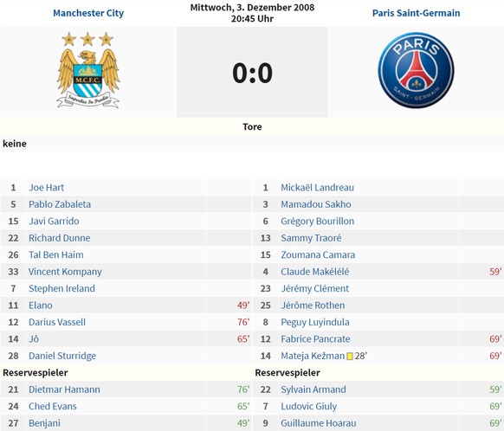This screenshot has width=504, height=431.
Task: Select Pablo Zabaleta in the lineup
Action: pyautogui.click(x=60, y=204)
